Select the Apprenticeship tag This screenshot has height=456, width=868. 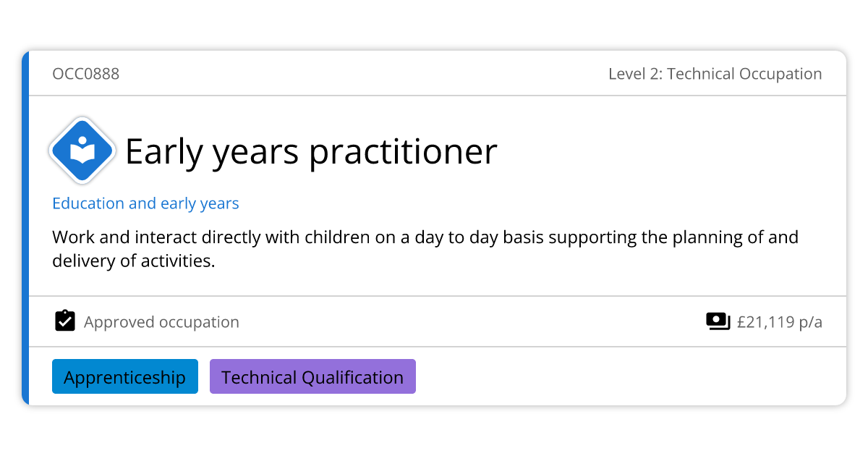[x=124, y=377]
